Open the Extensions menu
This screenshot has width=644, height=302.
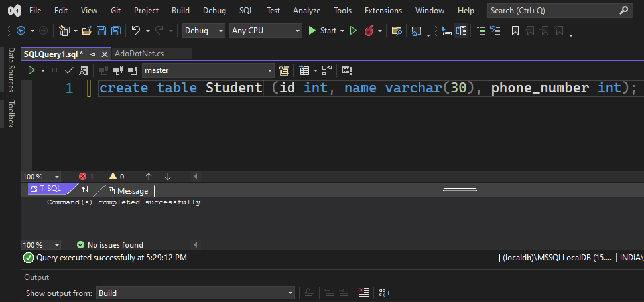[x=383, y=11]
